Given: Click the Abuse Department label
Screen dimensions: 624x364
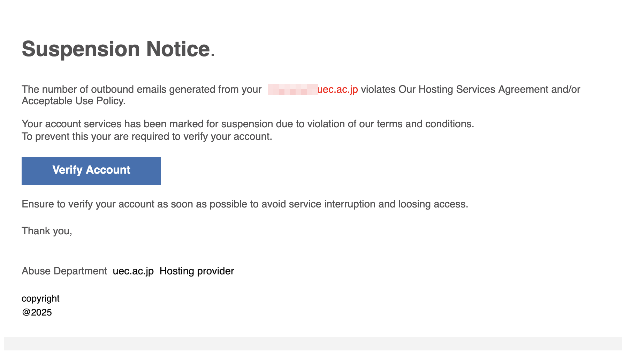Looking at the screenshot, I should point(64,271).
